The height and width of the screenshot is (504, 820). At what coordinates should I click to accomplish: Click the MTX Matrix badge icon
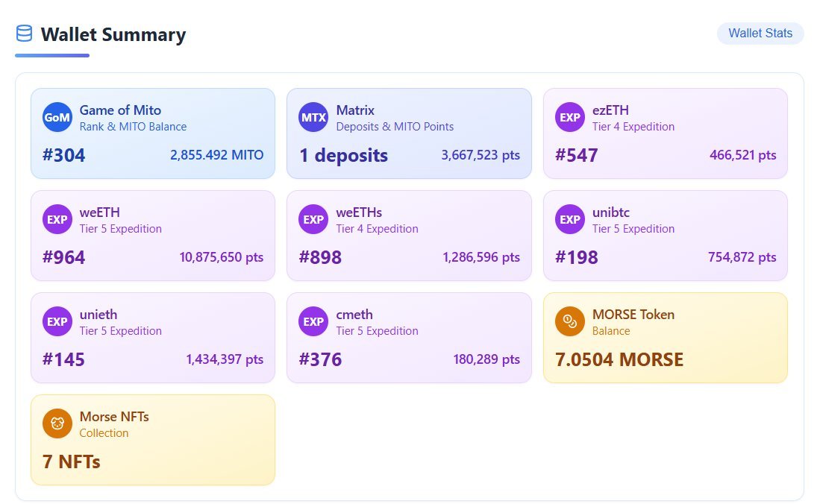[x=313, y=117]
